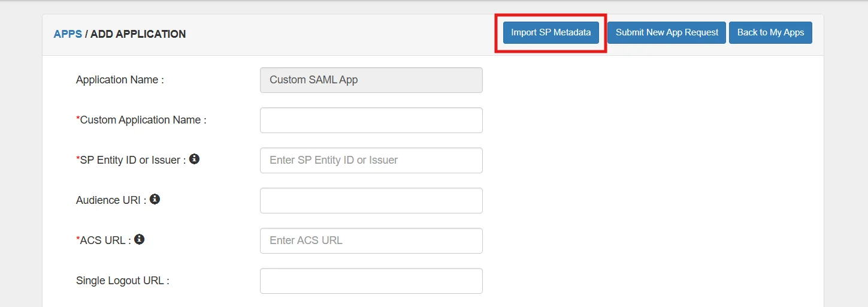Select the 'Single Logout URL :' label
Screen dimensions: 868x307
pos(123,281)
